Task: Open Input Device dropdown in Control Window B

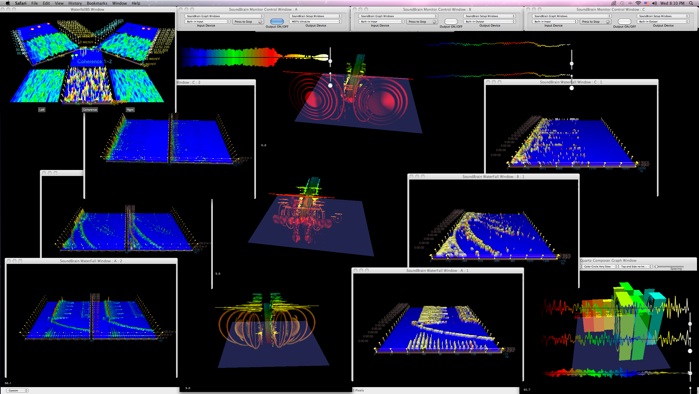Action: point(383,21)
